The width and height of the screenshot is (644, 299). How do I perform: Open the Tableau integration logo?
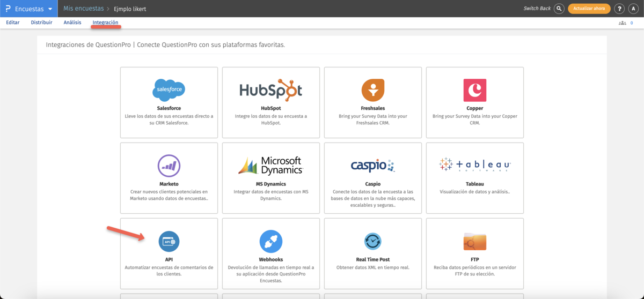coord(474,165)
